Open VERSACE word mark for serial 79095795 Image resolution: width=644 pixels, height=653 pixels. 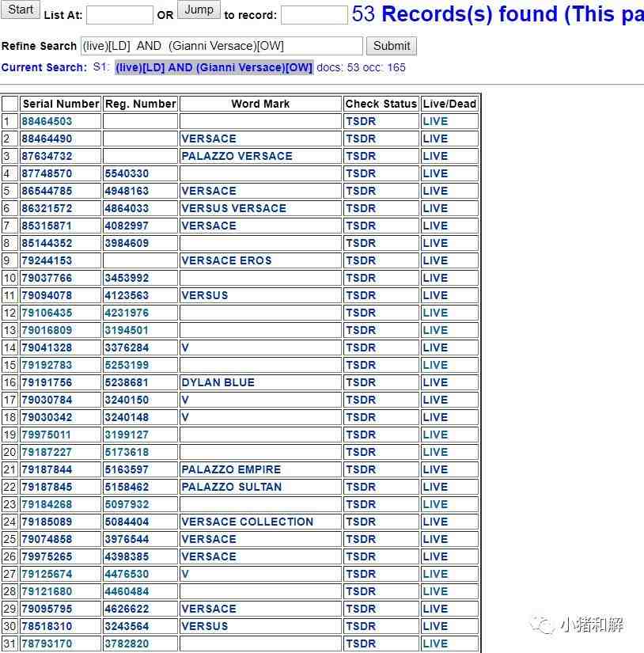pos(209,609)
